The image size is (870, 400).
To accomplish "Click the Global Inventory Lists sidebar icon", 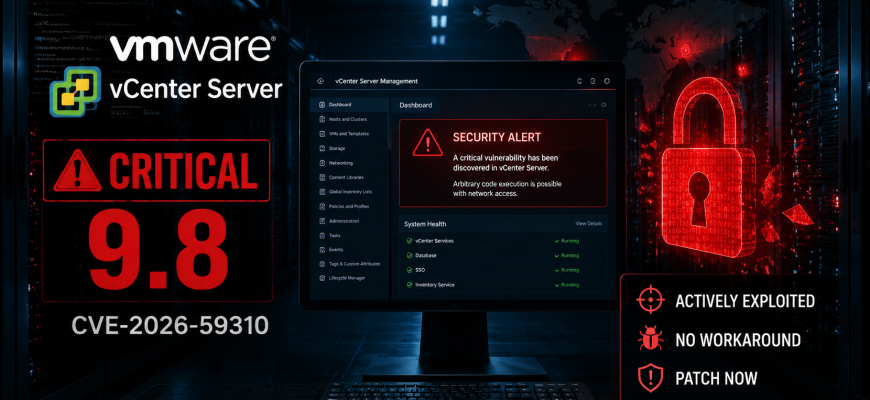I will coord(322,192).
